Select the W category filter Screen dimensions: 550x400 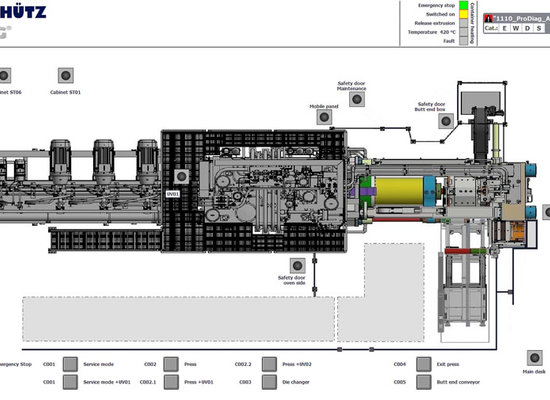pos(516,28)
